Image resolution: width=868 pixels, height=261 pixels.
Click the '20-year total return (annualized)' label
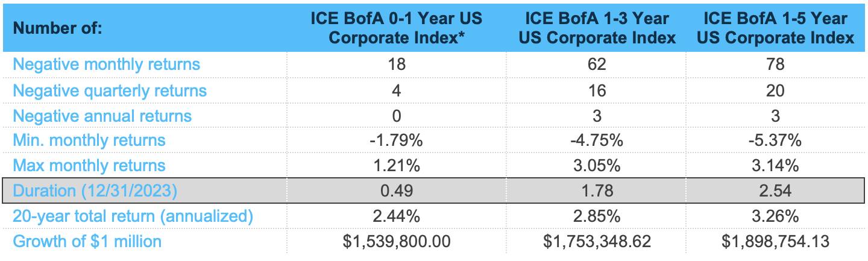(133, 216)
